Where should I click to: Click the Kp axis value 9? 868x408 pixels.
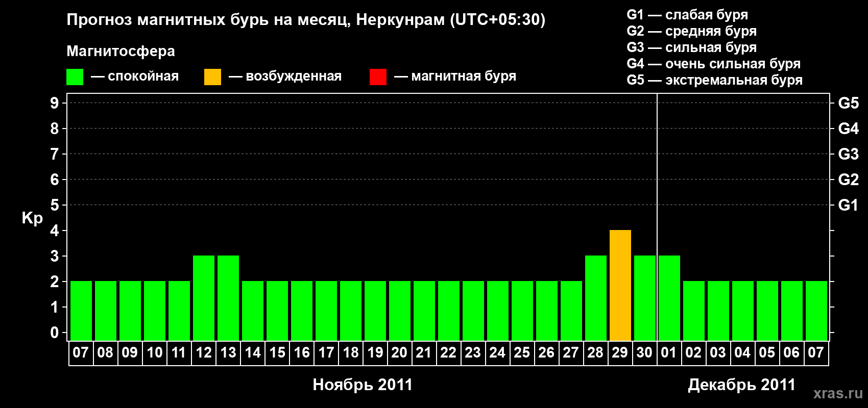point(55,103)
